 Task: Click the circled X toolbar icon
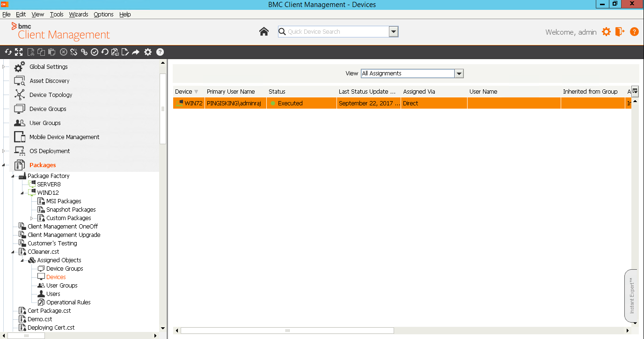tap(64, 52)
